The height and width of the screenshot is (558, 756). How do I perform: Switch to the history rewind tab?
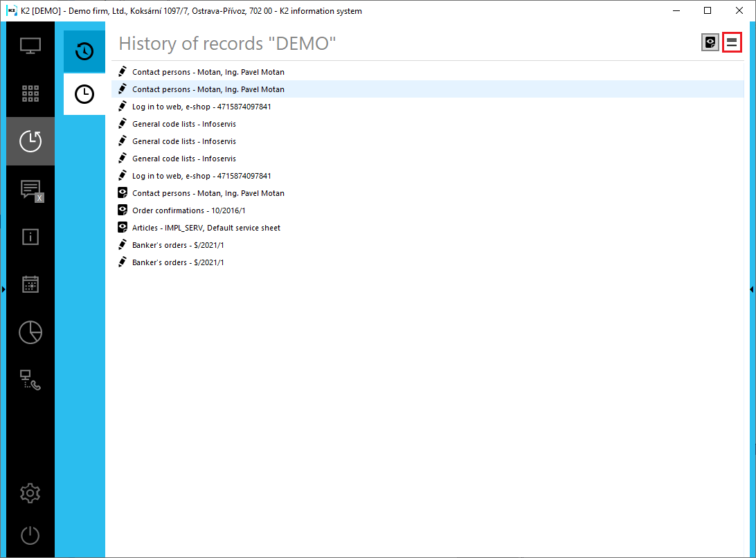click(x=84, y=51)
